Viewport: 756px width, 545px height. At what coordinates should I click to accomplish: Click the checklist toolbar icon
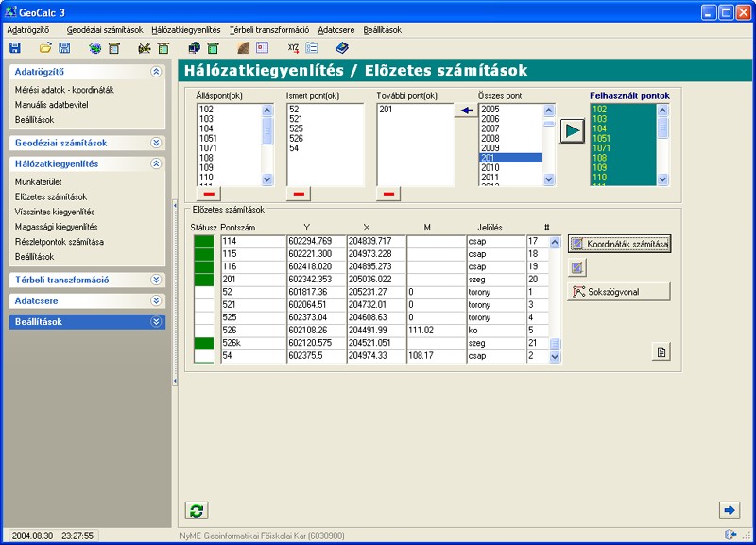(312, 48)
